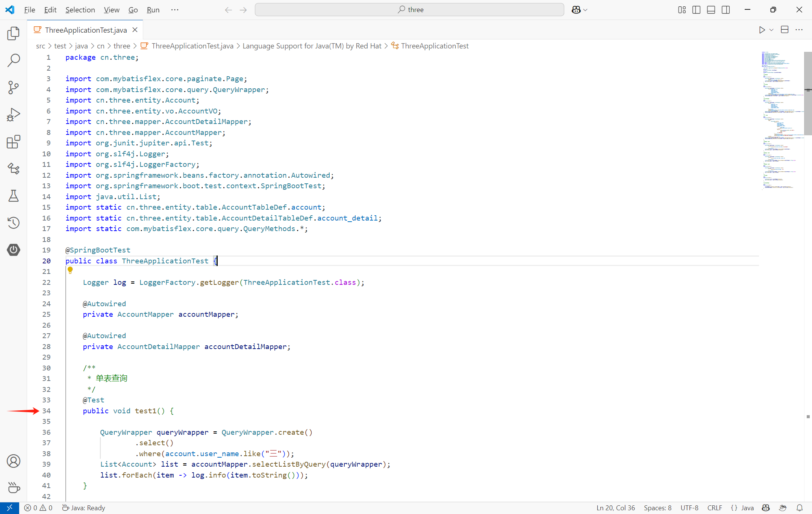Open the Extensions view icon

(x=13, y=142)
